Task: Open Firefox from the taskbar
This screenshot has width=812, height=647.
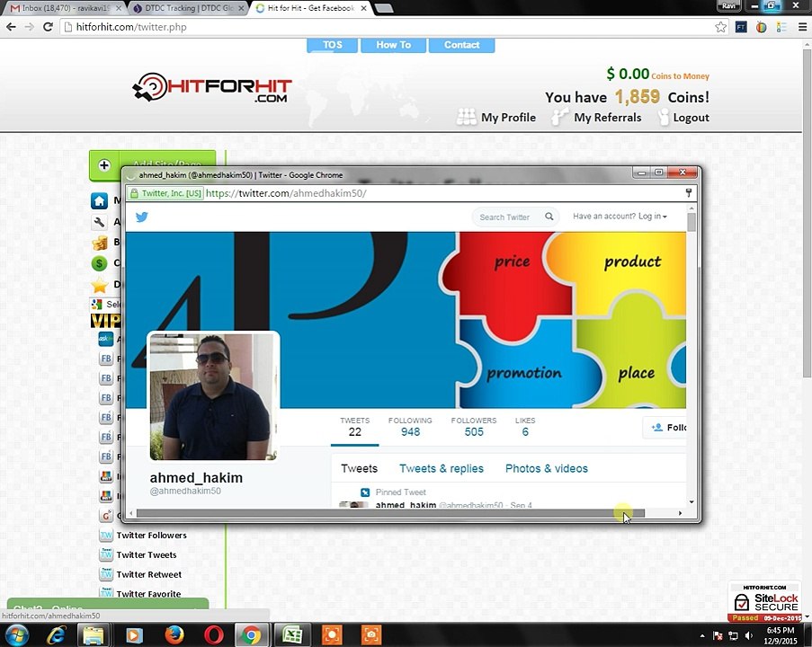Action: pos(174,635)
